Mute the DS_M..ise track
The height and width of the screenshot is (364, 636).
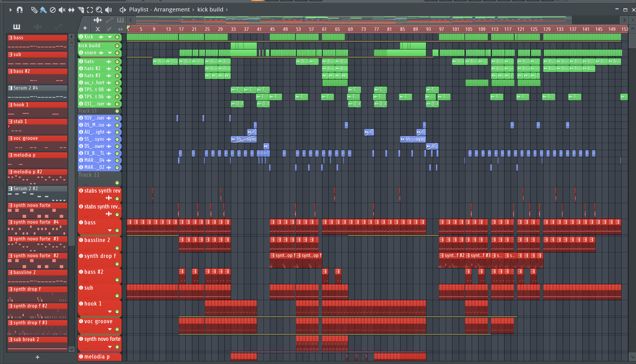pos(117,125)
